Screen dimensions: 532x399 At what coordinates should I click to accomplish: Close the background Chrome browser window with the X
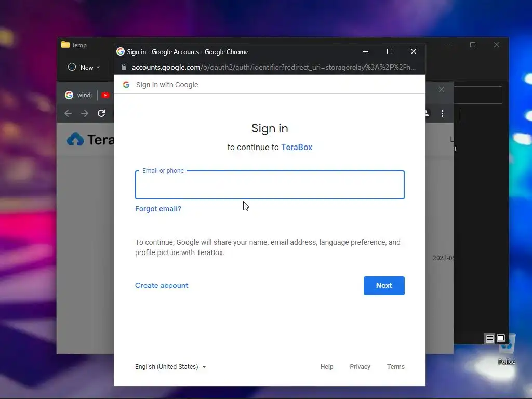click(x=442, y=89)
